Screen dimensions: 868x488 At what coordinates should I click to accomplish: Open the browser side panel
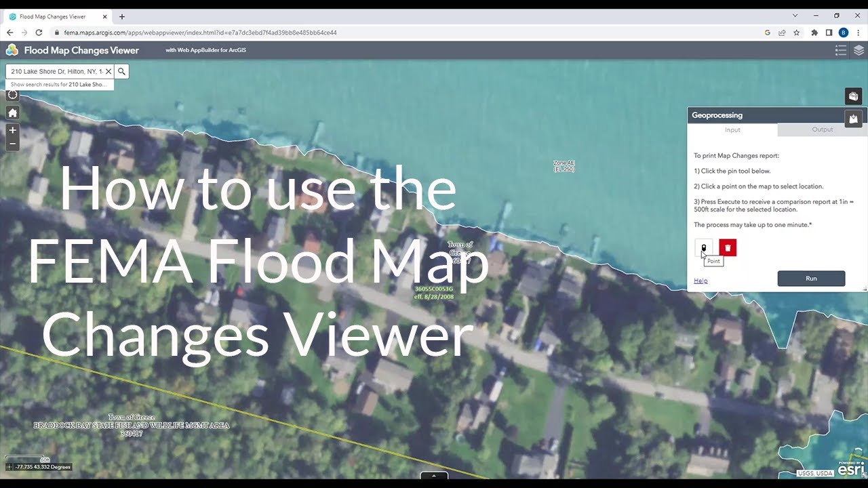click(829, 33)
